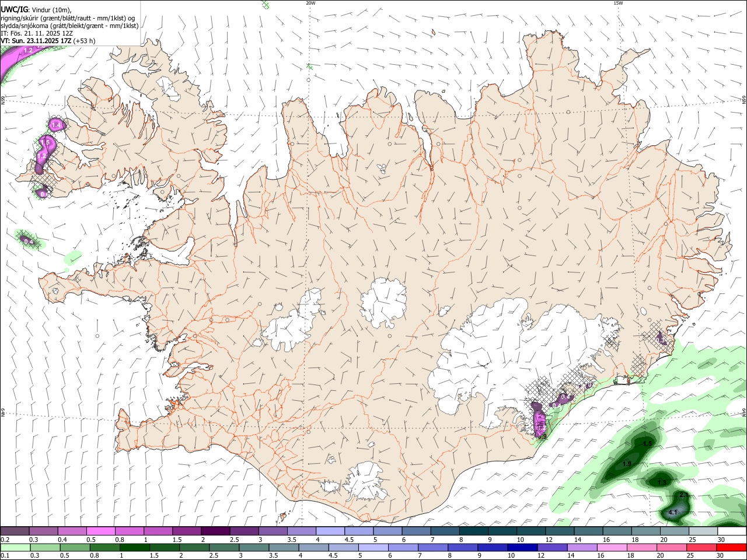Click the "VT: Sun. 23.11.2025 17Z (+53 h)" line

(48, 41)
